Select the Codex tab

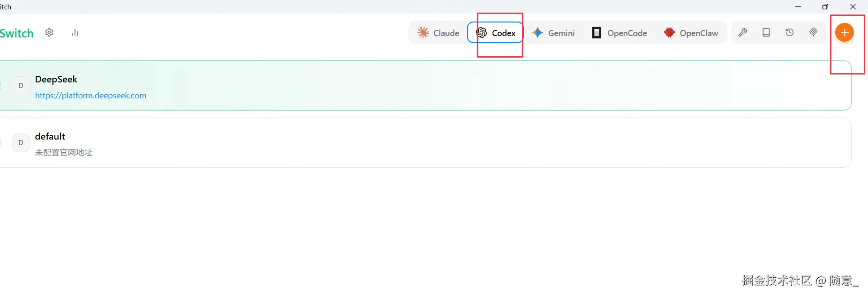coord(495,33)
